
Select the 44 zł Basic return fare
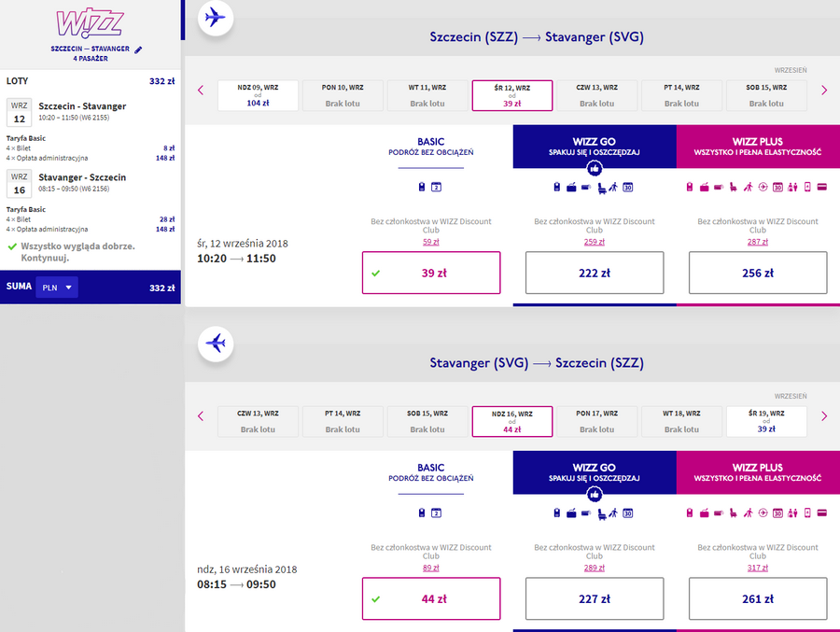coord(431,598)
